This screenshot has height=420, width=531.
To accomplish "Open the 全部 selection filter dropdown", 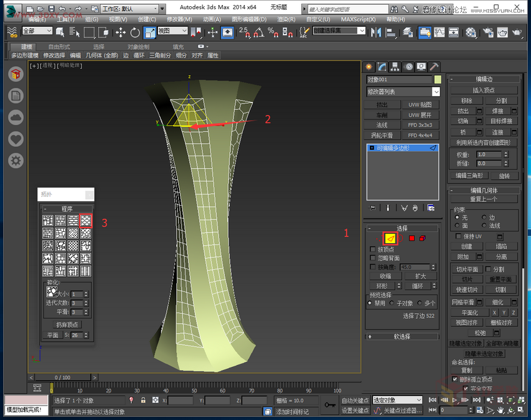I will 36,30.
